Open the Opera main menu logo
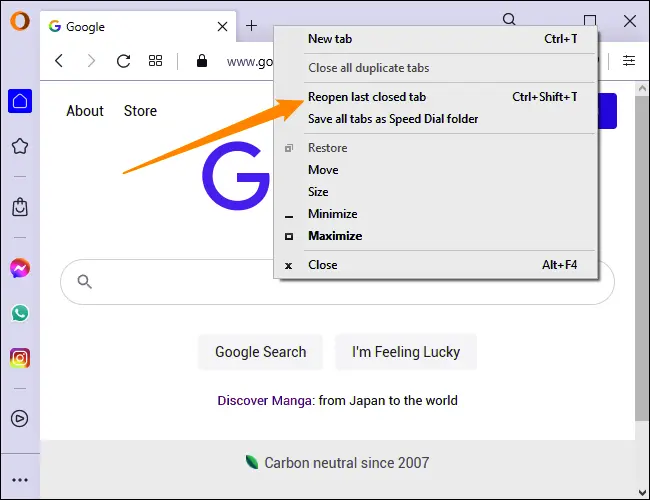Image resolution: width=650 pixels, height=500 pixels. coord(20,21)
